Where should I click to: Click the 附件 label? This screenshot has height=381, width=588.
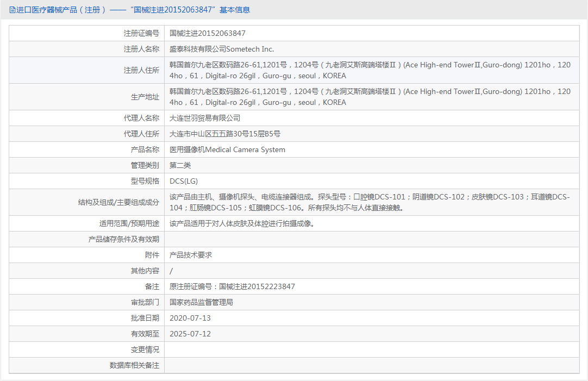(152, 255)
